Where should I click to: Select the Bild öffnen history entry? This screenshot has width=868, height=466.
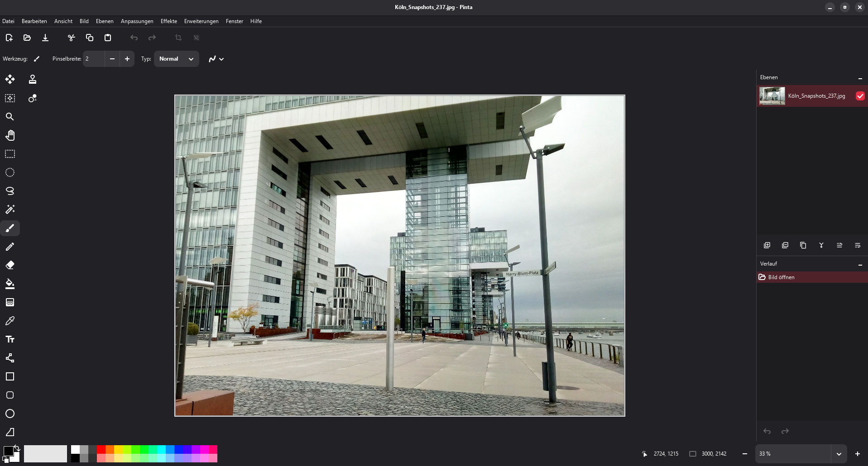pyautogui.click(x=781, y=277)
